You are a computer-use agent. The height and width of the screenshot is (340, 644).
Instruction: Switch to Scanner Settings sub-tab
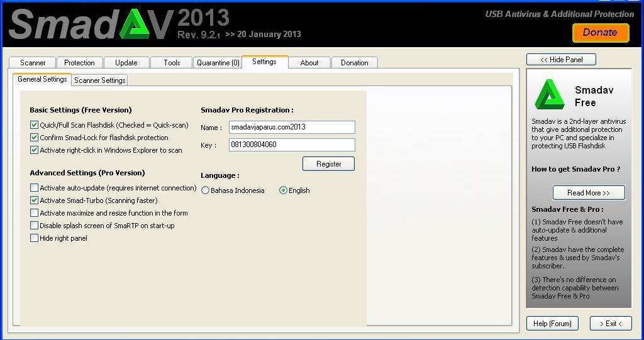click(x=100, y=80)
